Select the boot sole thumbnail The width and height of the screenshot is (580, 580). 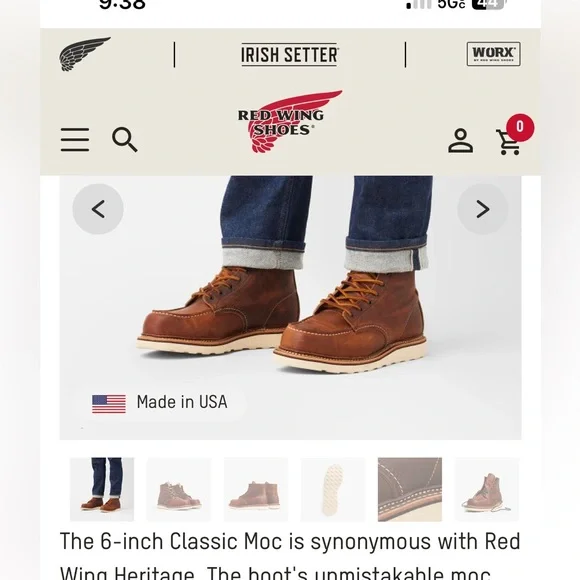point(333,489)
